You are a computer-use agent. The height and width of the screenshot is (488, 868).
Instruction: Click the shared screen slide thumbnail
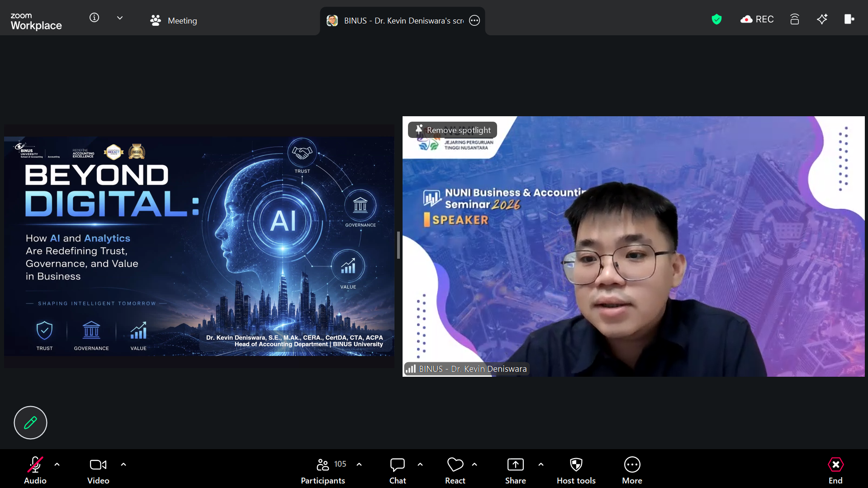pos(199,246)
